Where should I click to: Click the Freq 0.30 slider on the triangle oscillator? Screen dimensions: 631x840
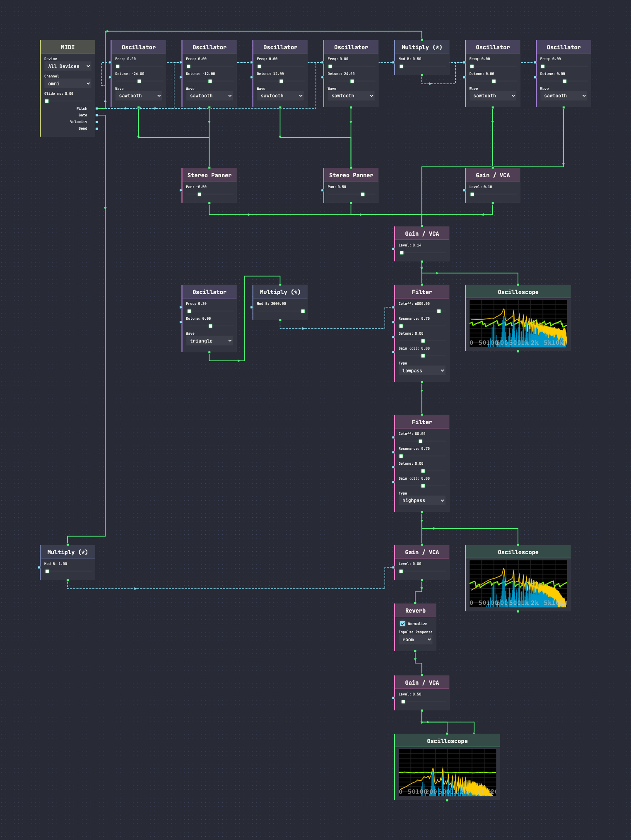210,311
